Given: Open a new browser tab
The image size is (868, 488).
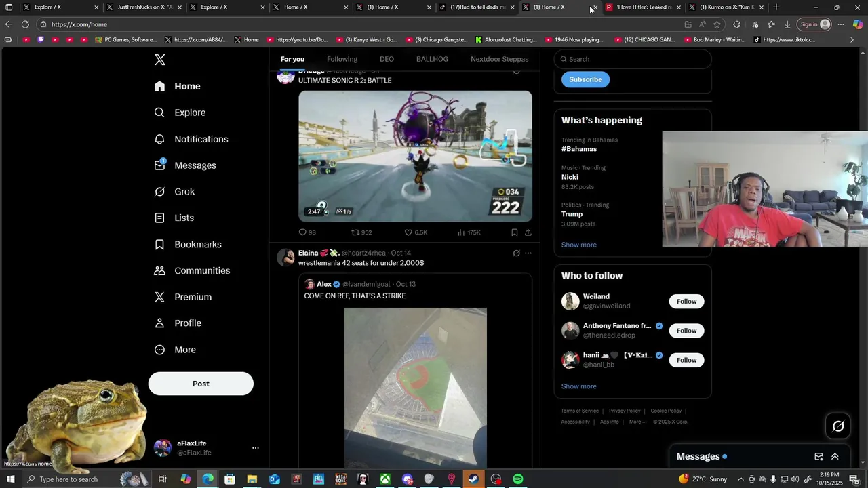Looking at the screenshot, I should pyautogui.click(x=776, y=7).
